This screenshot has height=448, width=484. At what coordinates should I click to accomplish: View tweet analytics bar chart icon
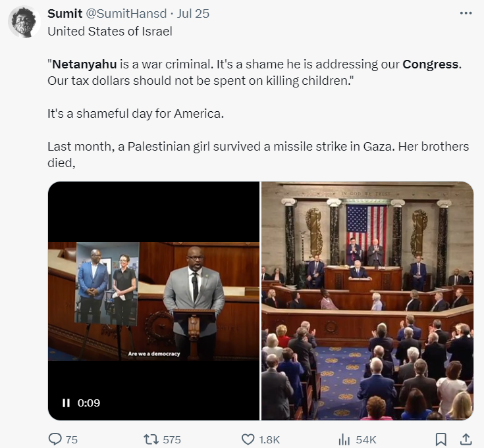[343, 439]
